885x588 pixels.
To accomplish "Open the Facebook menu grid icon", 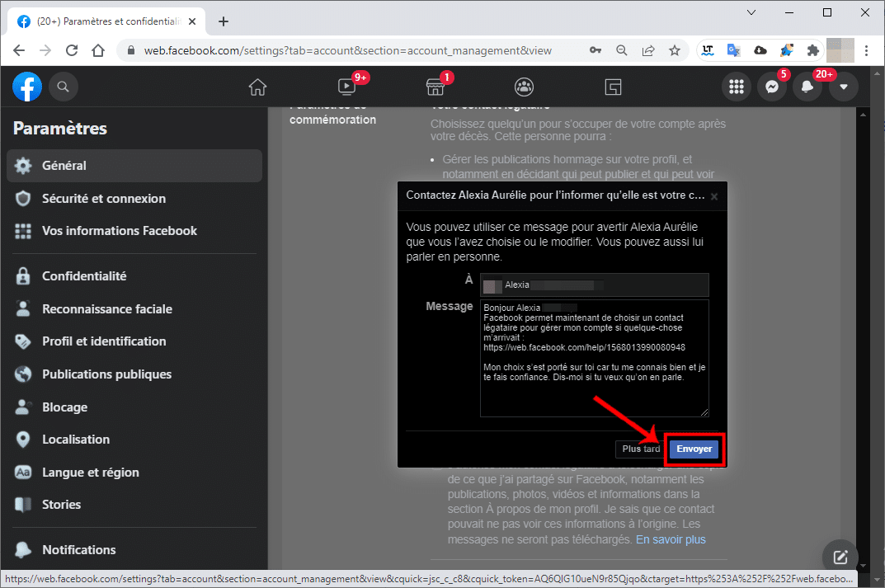I will (x=736, y=87).
